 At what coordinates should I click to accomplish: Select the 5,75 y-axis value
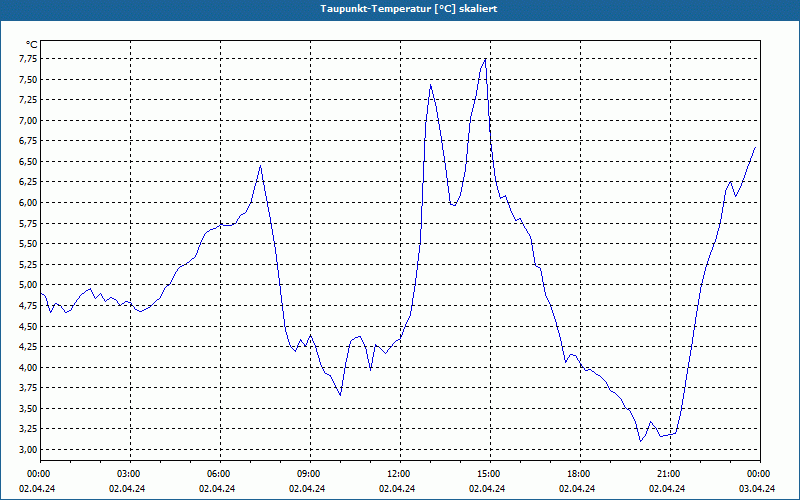pyautogui.click(x=28, y=223)
